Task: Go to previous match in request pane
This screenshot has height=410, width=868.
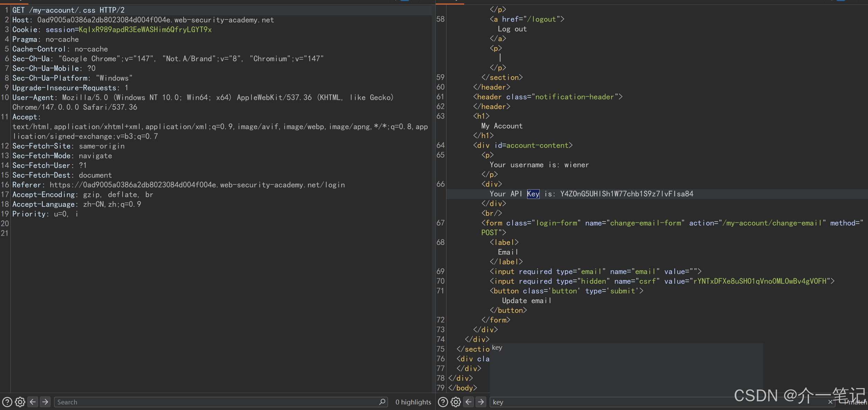Action: click(33, 402)
